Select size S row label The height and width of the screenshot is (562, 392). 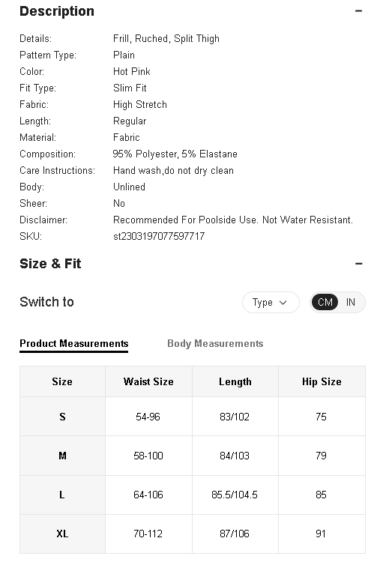(x=62, y=417)
